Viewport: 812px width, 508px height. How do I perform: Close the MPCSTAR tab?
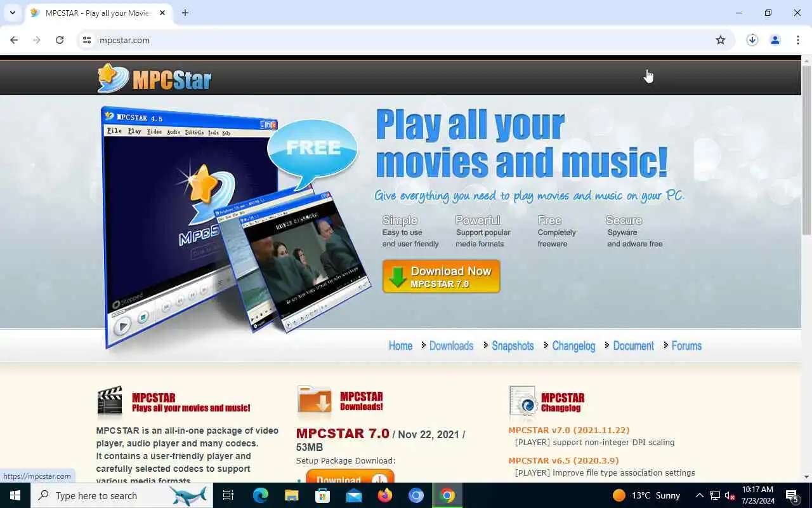[162, 13]
